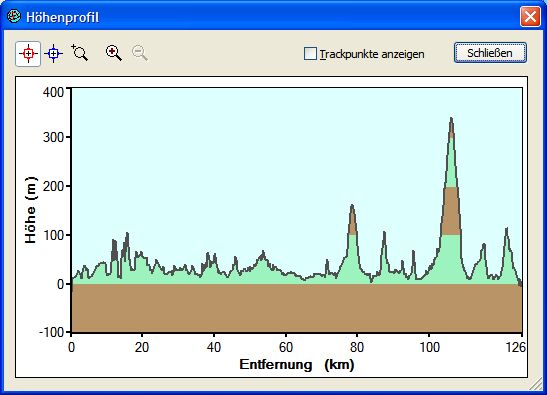The width and height of the screenshot is (547, 395).
Task: Click the 60 tick label on distance axis
Action: [286, 347]
